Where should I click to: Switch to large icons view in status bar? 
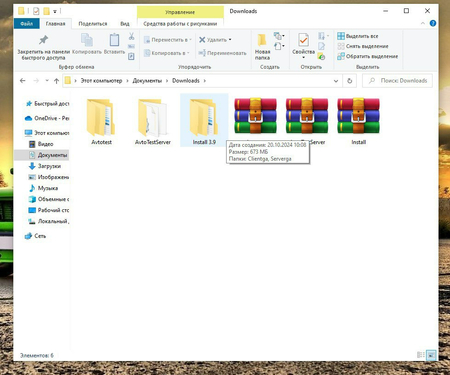(431, 355)
